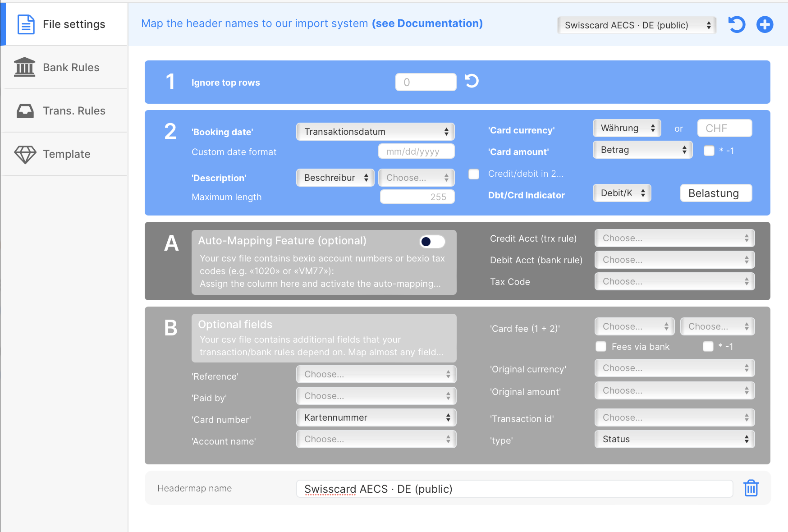Click the Maximum length field
Screen dimensions: 788x532
417,197
